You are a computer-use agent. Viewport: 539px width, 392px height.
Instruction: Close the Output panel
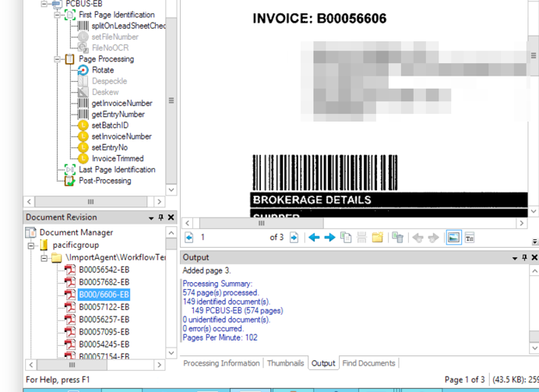tap(534, 257)
